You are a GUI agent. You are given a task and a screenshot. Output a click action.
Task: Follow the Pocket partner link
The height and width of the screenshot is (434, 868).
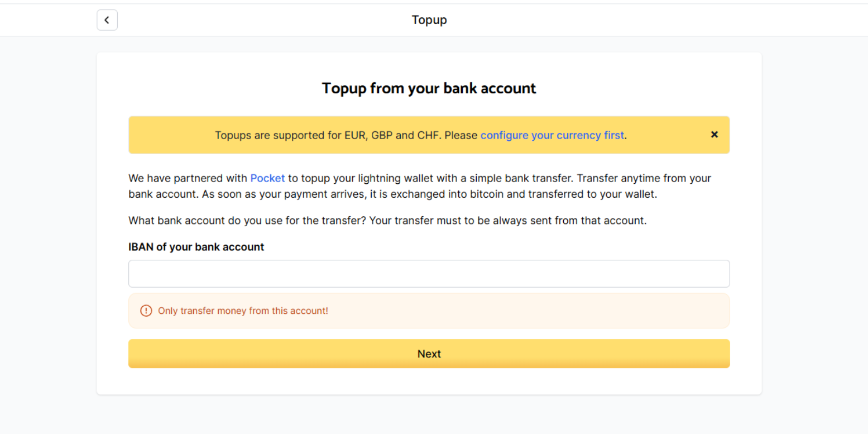267,179
